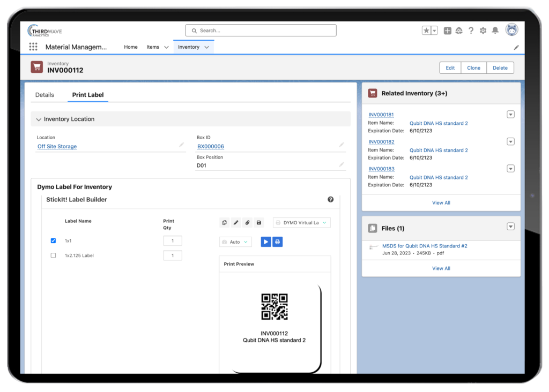This screenshot has width=549, height=392.
Task: Click the Files panel icon
Action: [373, 228]
